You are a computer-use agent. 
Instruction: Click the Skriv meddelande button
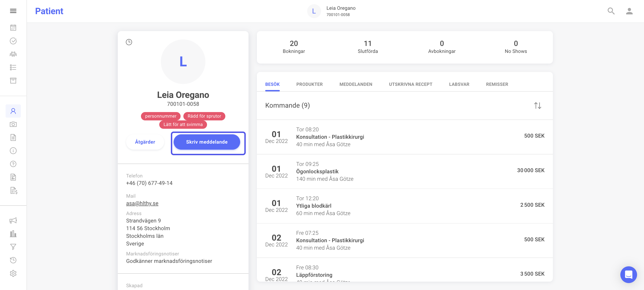(207, 142)
